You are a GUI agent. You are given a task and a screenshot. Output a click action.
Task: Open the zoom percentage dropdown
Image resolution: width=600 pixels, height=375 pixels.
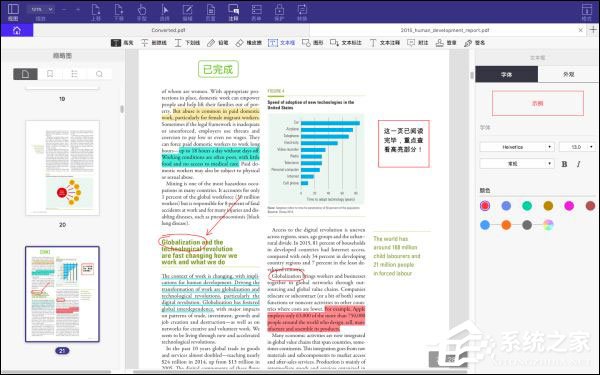[41, 9]
